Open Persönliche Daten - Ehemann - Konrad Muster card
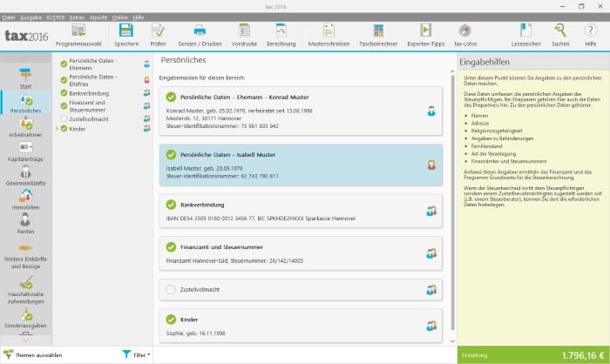 coord(301,111)
